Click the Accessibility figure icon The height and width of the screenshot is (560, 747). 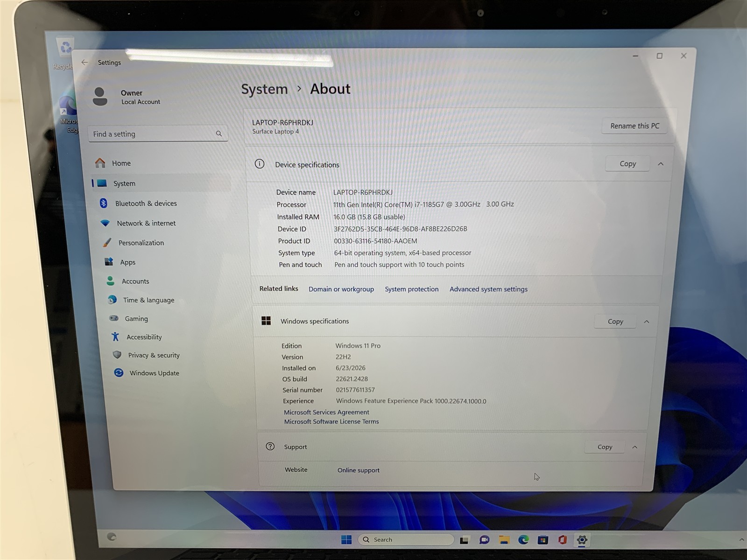[115, 336]
